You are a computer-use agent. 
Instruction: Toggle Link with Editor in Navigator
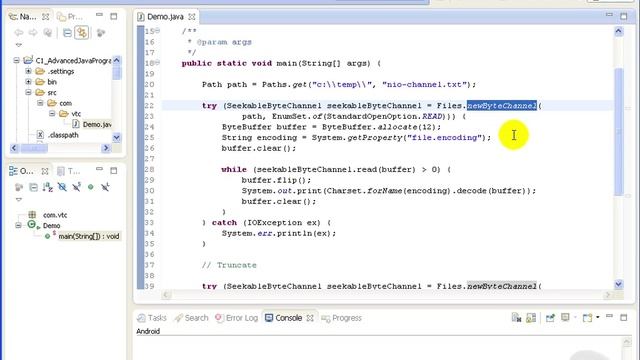coord(82,33)
